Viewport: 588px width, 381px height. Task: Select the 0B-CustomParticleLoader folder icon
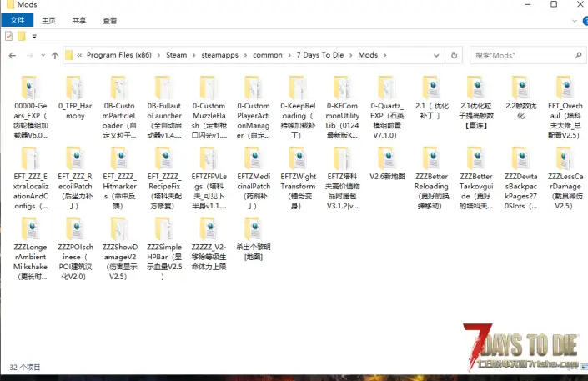tap(119, 88)
